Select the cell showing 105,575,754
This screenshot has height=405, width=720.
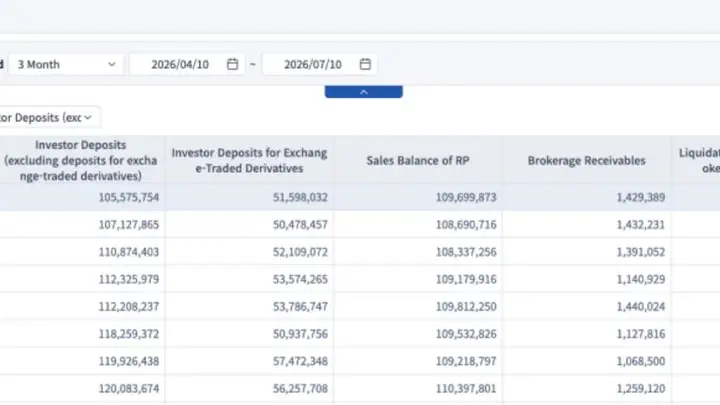tap(129, 197)
